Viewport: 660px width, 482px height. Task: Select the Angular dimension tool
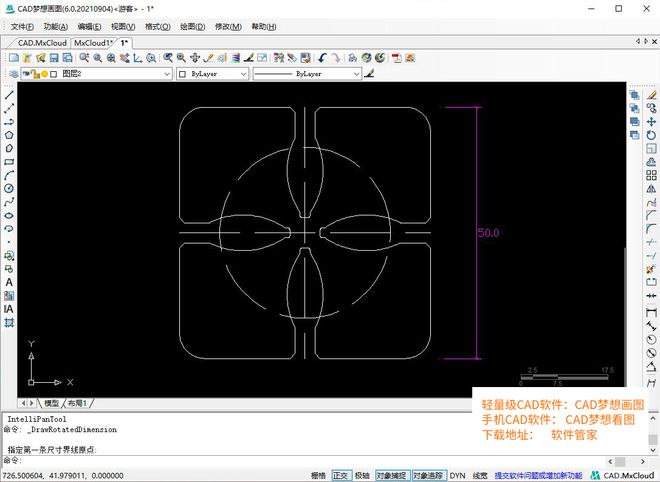coord(651,366)
